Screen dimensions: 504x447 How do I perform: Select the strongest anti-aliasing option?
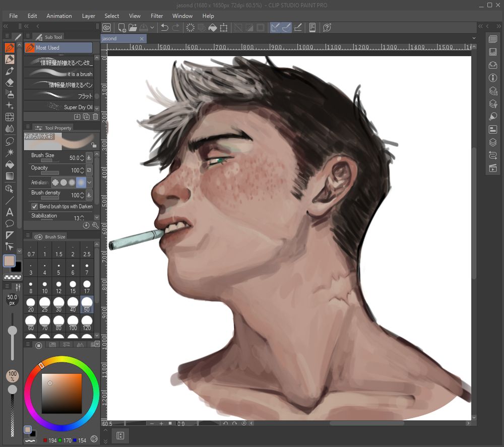81,182
